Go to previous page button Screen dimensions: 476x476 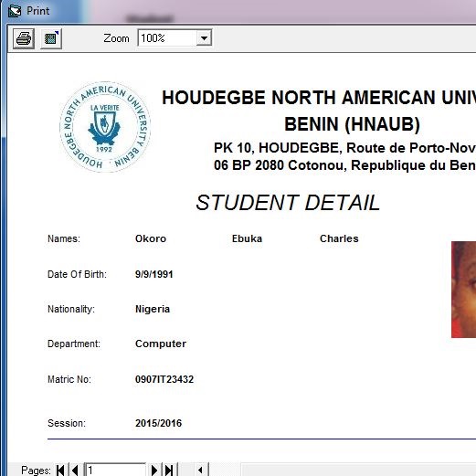[x=75, y=470]
